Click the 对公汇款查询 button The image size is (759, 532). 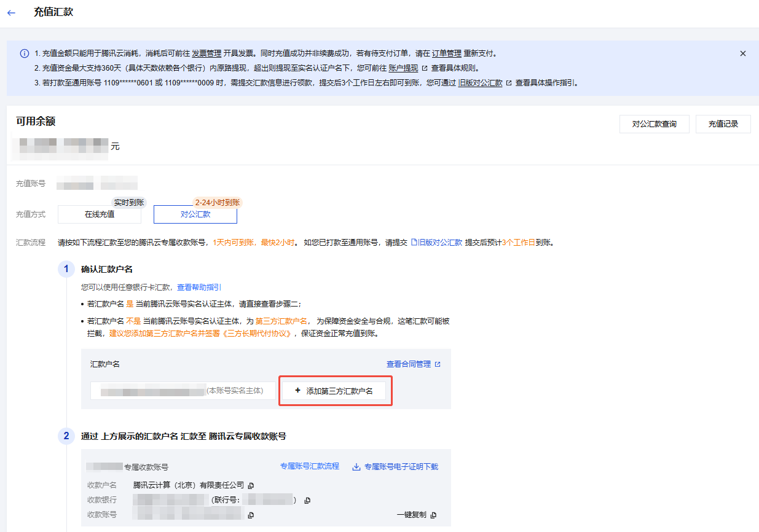(x=655, y=124)
